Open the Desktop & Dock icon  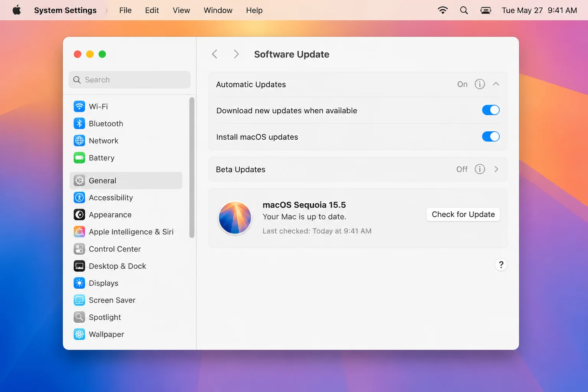click(x=79, y=266)
